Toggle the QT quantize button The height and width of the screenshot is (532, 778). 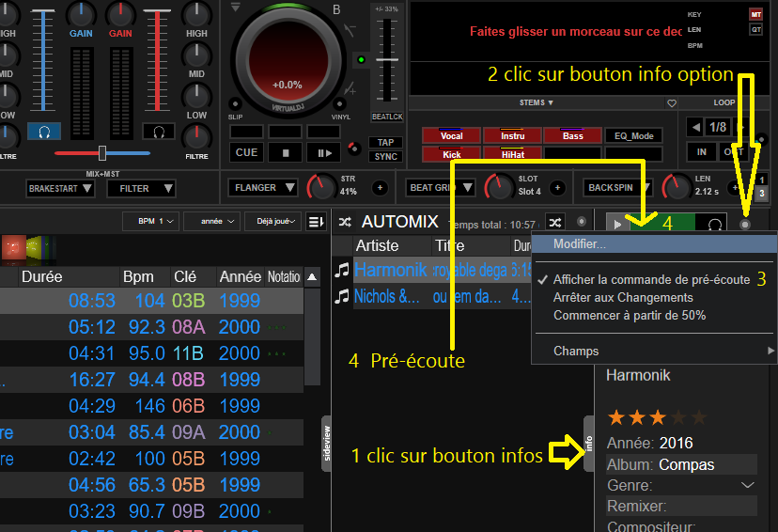(x=755, y=30)
